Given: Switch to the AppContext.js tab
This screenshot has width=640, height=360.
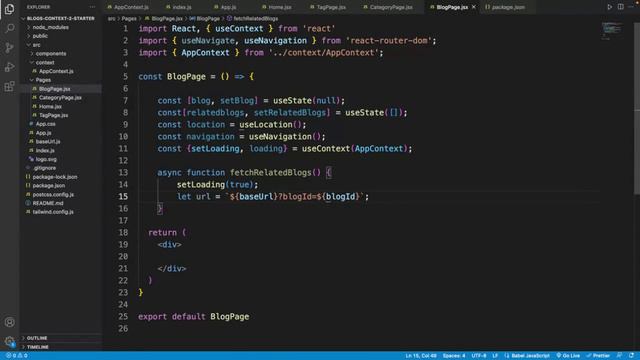Looking at the screenshot, I should tap(128, 7).
